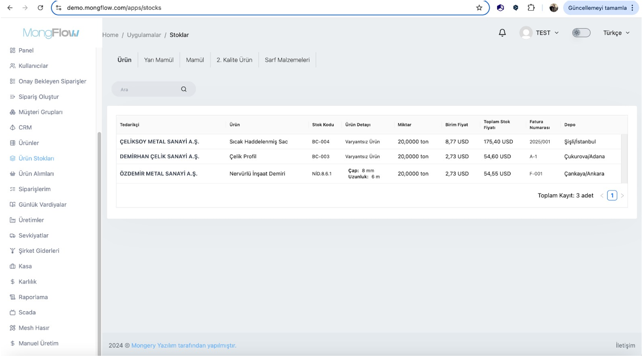The height and width of the screenshot is (356, 644).
Task: Click the ÖZDEMİR METAL SANAYİ A.Ş. cell
Action: click(159, 174)
